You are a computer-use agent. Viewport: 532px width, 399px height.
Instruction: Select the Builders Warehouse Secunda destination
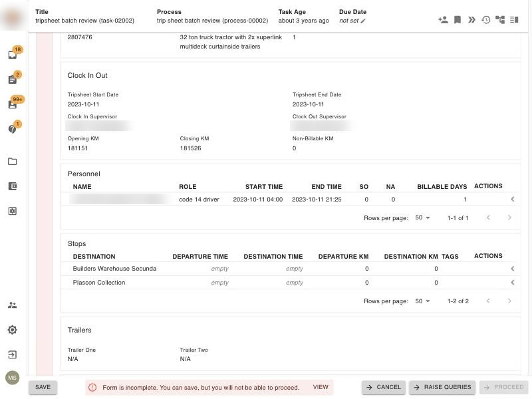(114, 269)
